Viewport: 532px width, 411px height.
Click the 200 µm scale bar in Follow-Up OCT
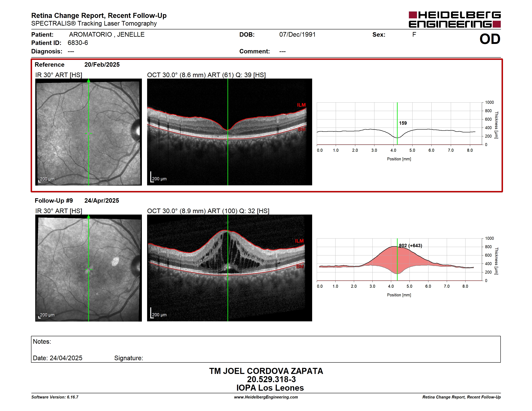pos(159,313)
